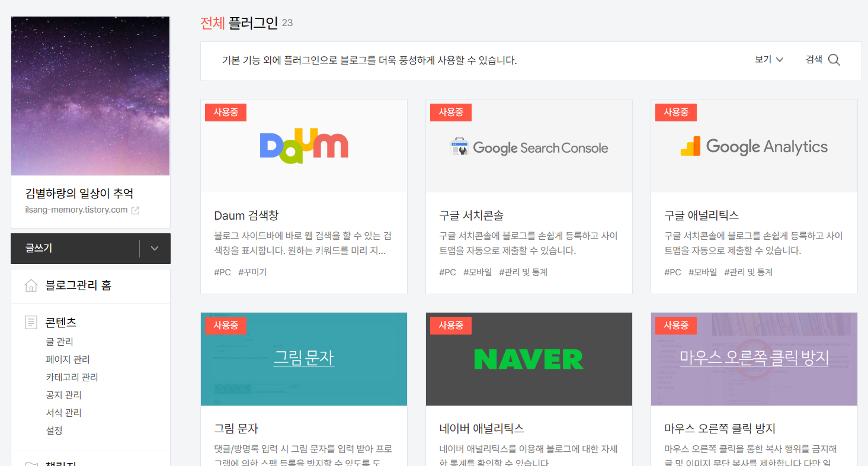Go to 카테고리 관리
868x466 pixels.
(x=72, y=377)
